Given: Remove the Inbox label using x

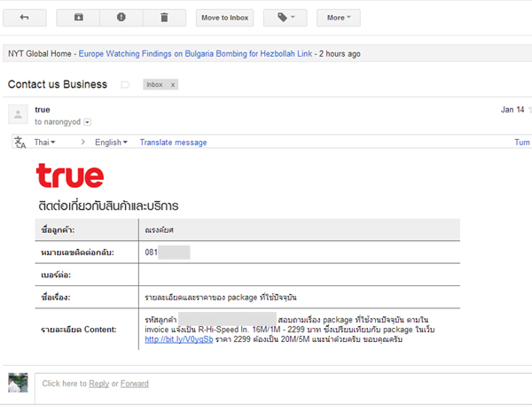Looking at the screenshot, I should pyautogui.click(x=173, y=85).
